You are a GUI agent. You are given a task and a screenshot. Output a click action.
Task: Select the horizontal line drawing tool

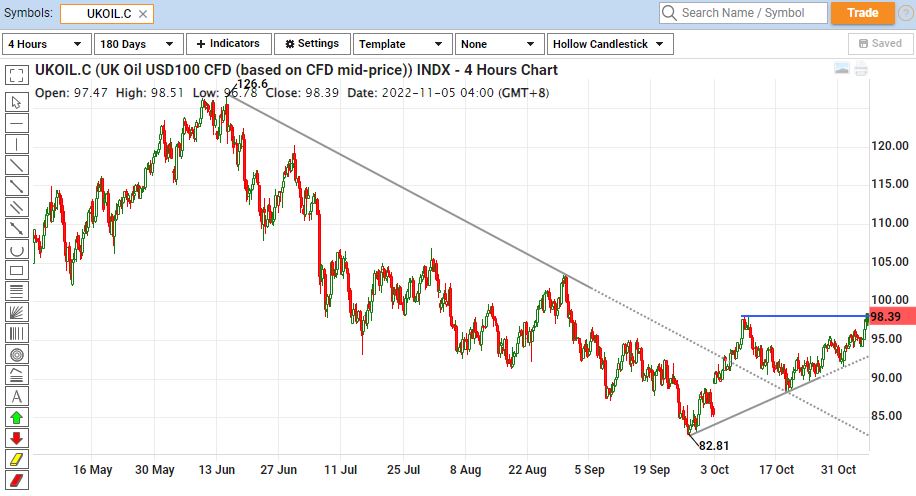coord(16,122)
